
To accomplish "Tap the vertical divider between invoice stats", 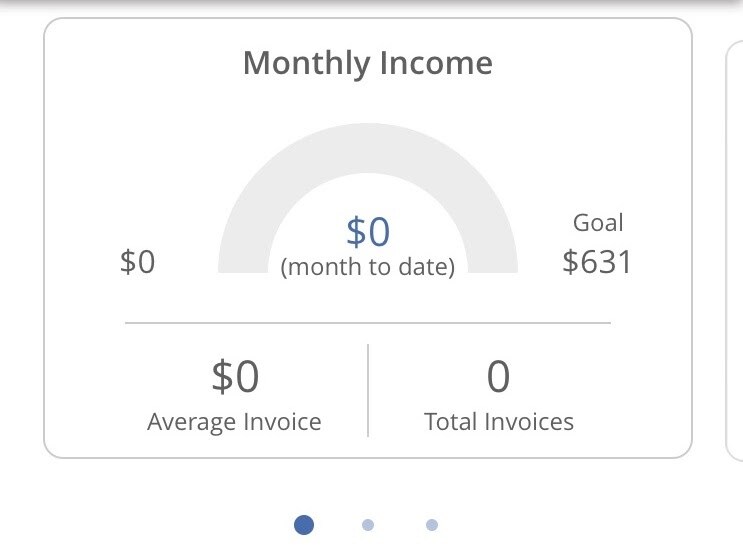I will 368,390.
